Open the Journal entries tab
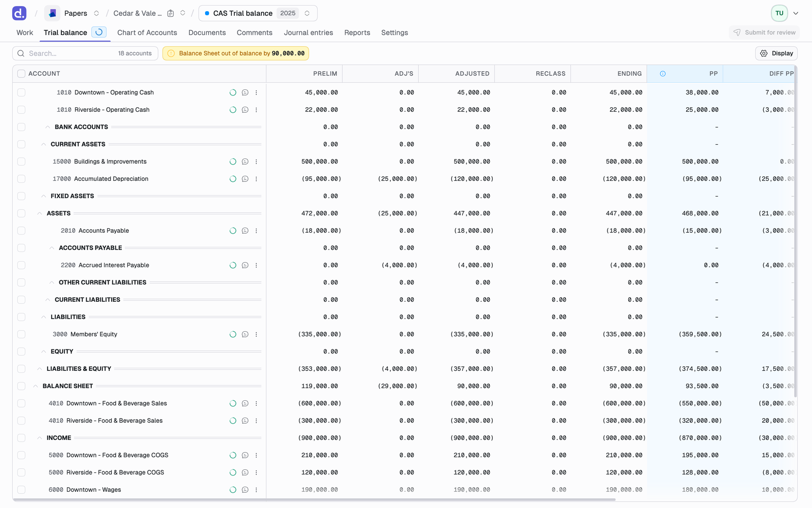Image resolution: width=812 pixels, height=508 pixels. coord(309,33)
